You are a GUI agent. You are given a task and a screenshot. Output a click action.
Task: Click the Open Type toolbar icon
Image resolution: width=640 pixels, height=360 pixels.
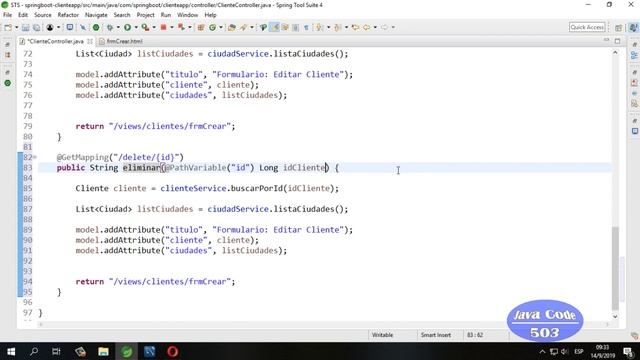(x=232, y=27)
